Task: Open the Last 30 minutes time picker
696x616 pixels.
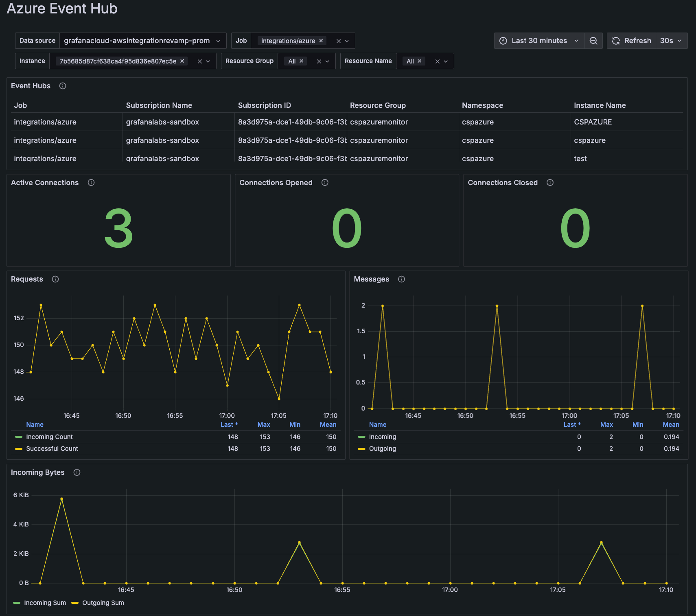Action: [539, 41]
